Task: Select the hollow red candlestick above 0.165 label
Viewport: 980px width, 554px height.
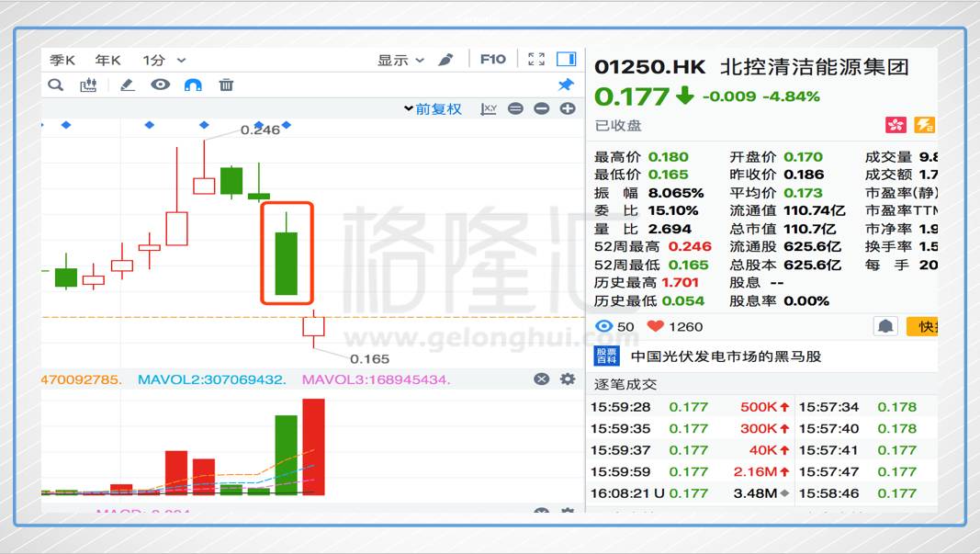Action: click(x=314, y=327)
